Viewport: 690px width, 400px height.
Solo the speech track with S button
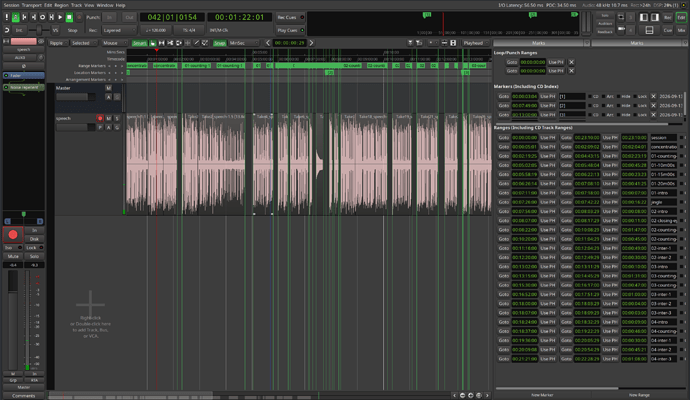click(117, 118)
